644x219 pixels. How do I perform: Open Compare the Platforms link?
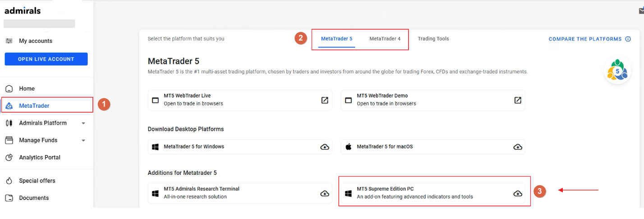pyautogui.click(x=585, y=39)
